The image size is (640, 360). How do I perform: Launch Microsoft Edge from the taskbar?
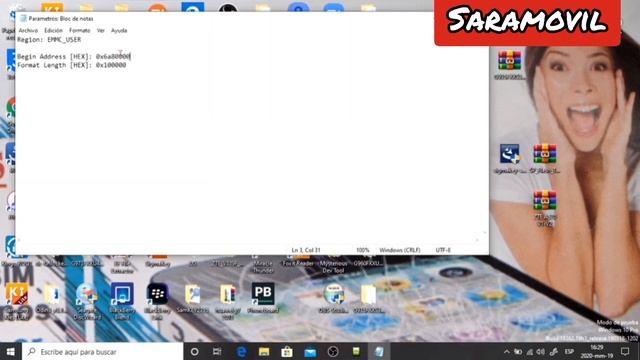241,351
